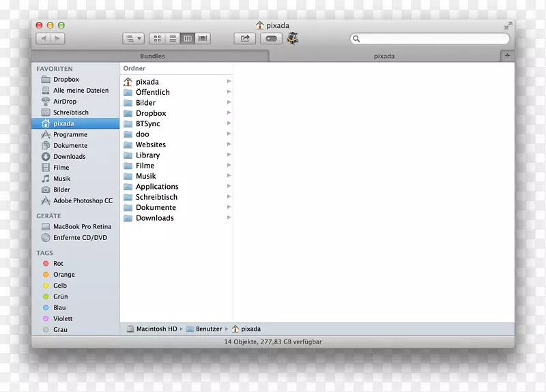
Task: Open Dropbox in the Favoriten sidebar
Action: tap(75, 79)
